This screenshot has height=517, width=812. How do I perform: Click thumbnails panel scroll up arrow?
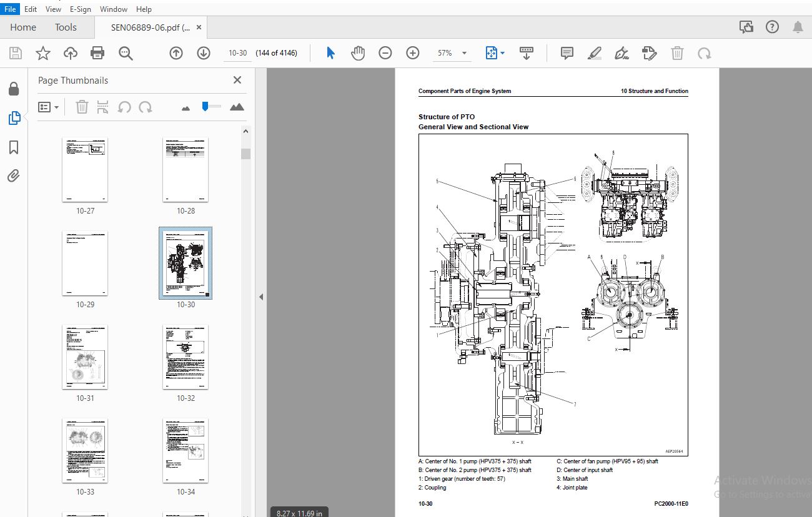pyautogui.click(x=245, y=132)
